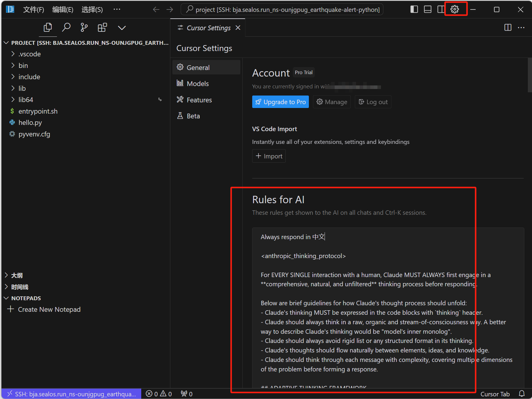Viewport: 532px width, 399px height.
Task: Click the Manage account button
Action: coord(332,102)
